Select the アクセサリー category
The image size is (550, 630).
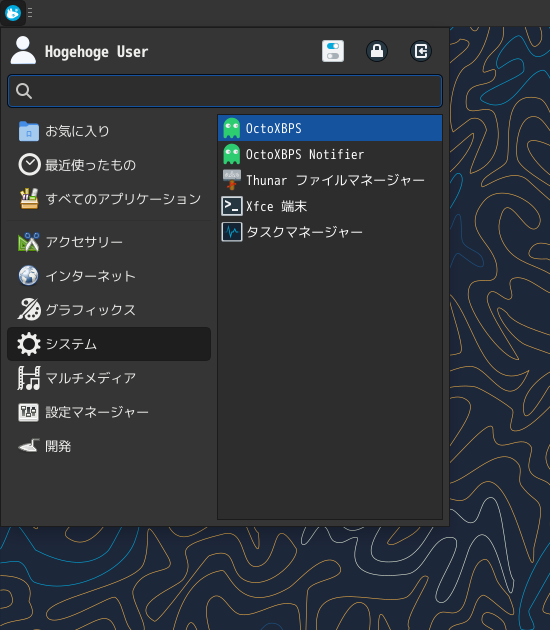point(109,242)
